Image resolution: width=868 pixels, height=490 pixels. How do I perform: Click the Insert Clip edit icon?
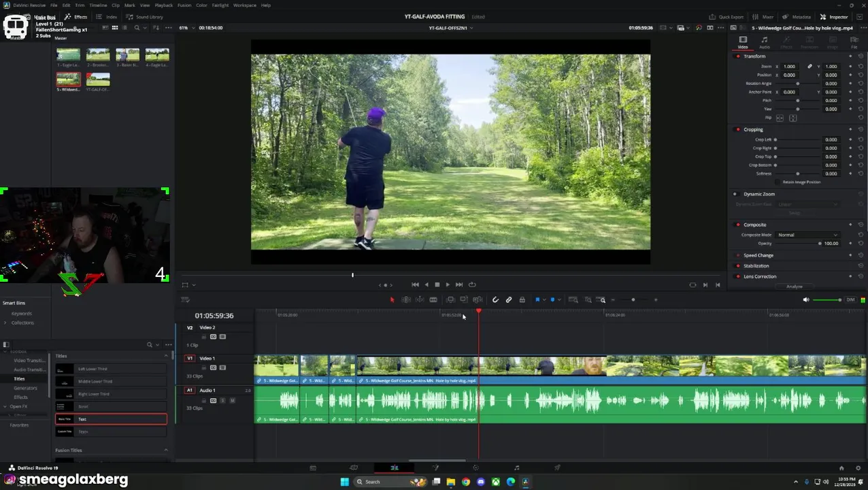point(450,299)
